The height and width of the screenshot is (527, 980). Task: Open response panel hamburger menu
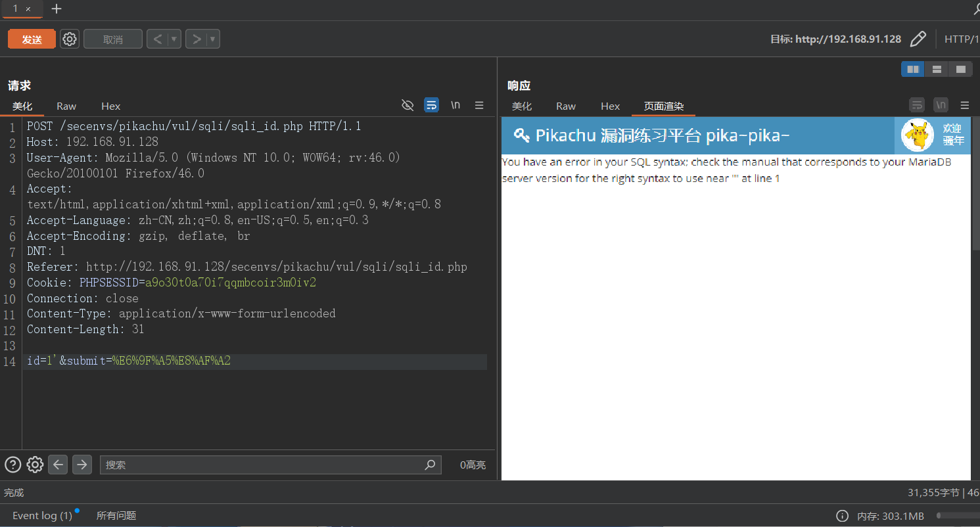pos(965,105)
